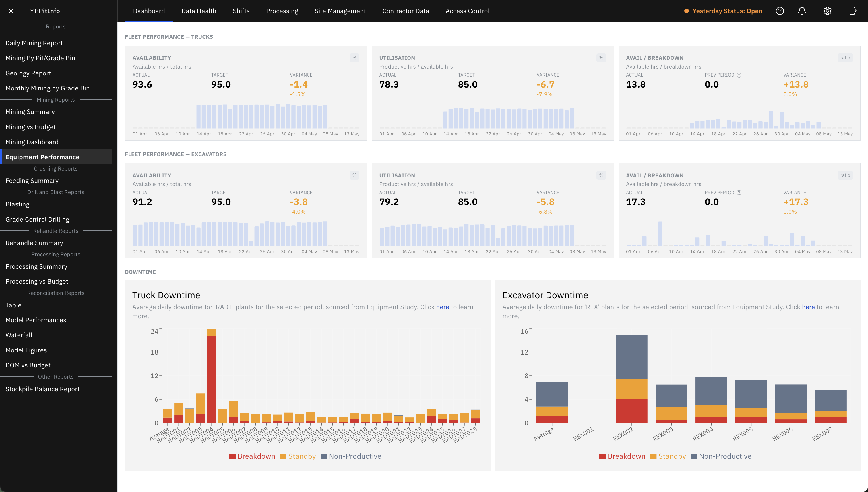Open the Site Management tab
868x492 pixels.
click(x=340, y=11)
